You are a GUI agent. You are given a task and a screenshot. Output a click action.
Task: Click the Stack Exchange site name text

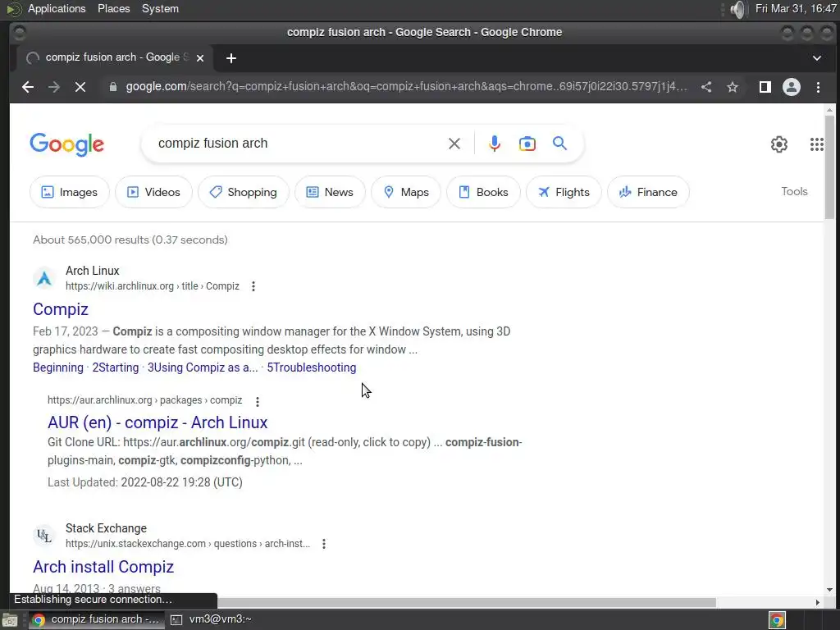106,529
